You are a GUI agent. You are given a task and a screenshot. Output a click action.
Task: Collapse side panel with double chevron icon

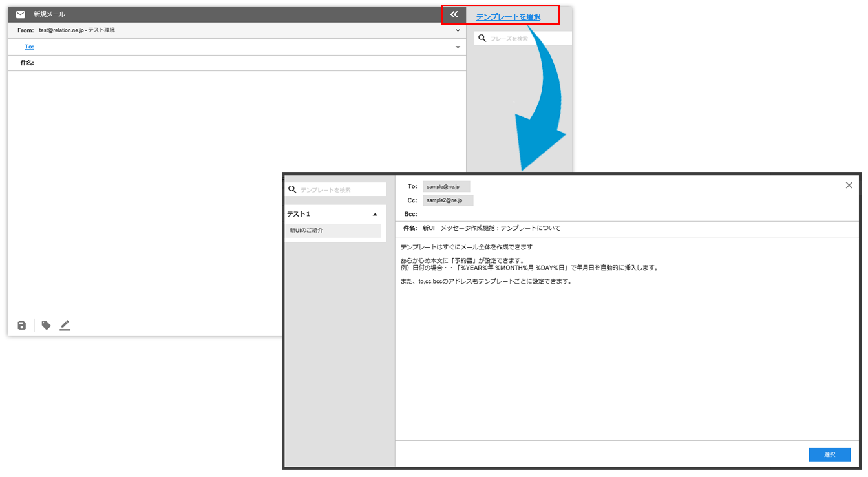point(454,14)
